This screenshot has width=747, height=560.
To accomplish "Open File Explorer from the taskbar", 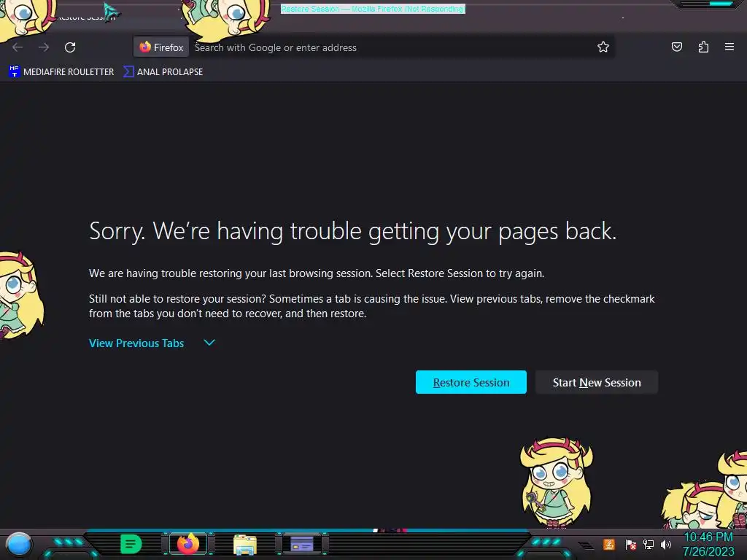I will [245, 544].
